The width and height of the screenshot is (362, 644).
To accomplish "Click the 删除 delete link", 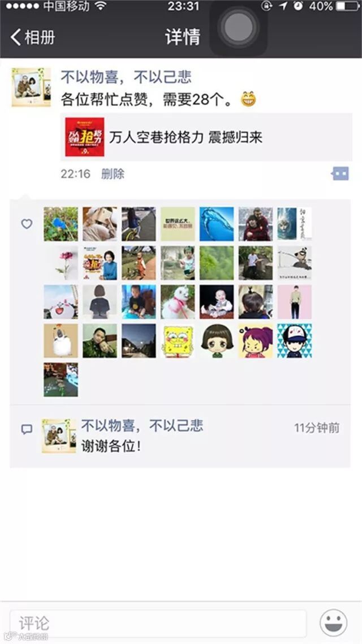I will [x=113, y=174].
